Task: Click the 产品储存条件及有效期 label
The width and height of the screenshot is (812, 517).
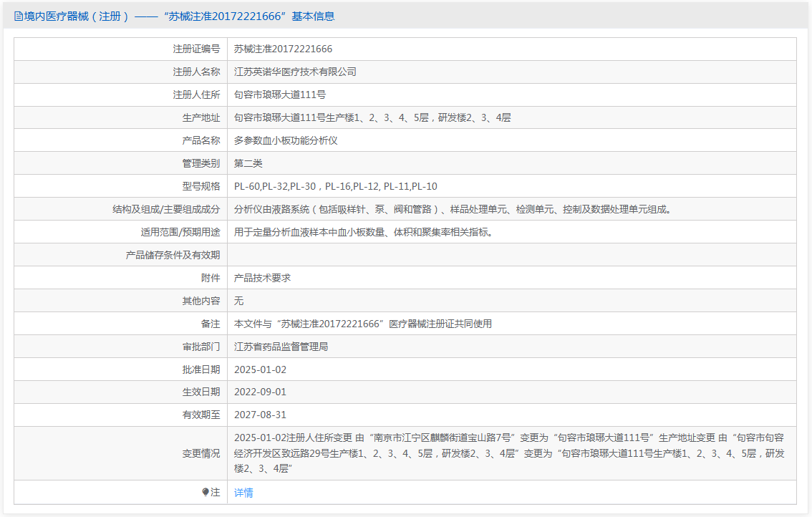Action: click(173, 255)
